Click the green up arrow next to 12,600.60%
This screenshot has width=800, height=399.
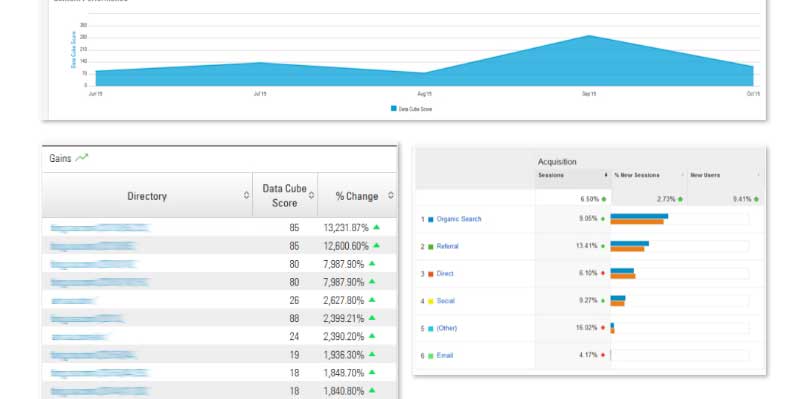pos(377,245)
